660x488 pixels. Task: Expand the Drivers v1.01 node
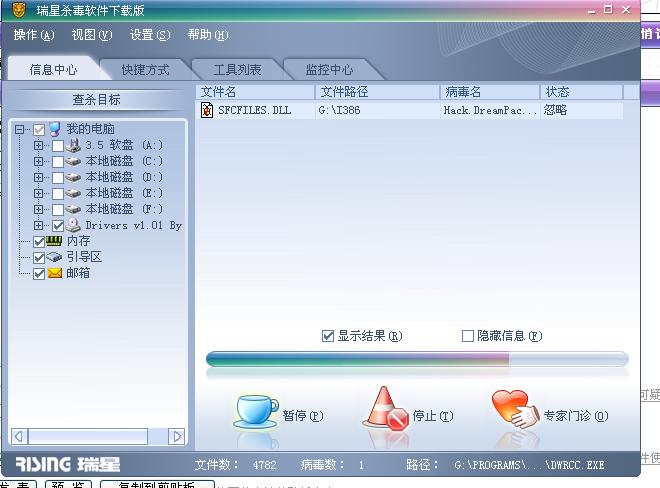(x=38, y=225)
